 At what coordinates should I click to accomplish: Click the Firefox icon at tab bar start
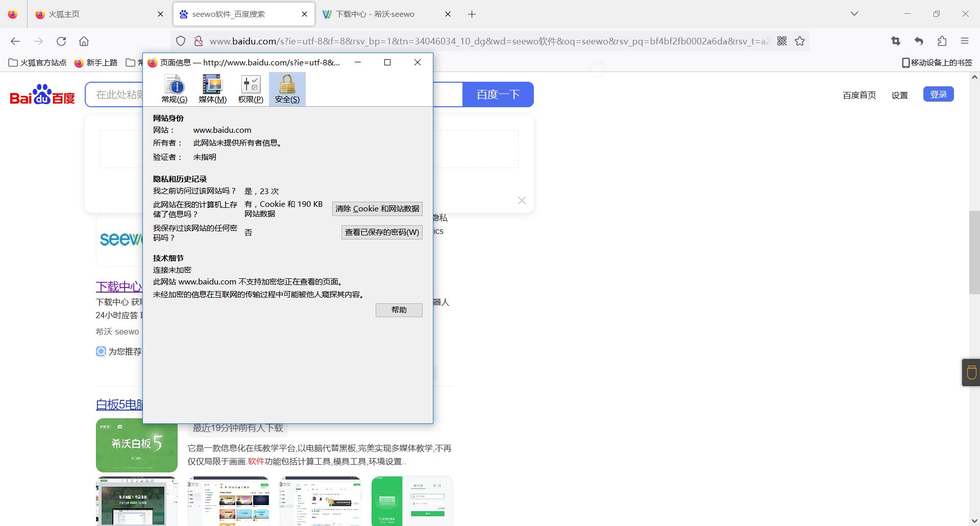coord(13,14)
